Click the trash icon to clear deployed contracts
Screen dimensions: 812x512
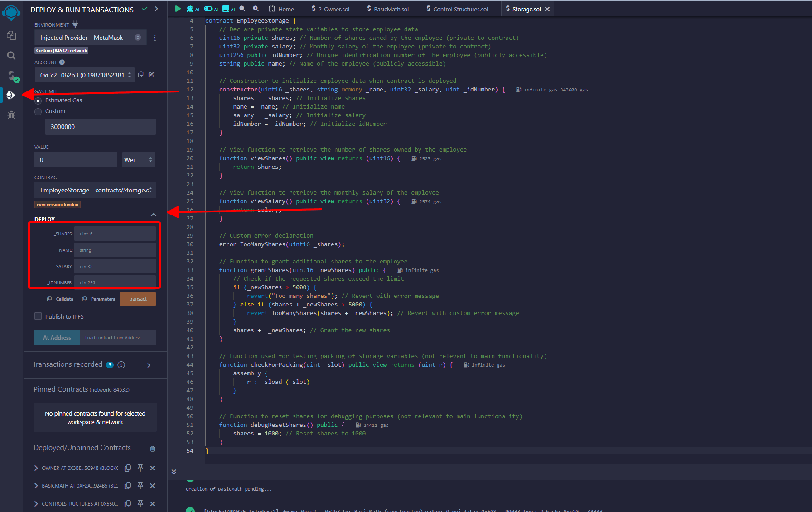[x=153, y=449]
